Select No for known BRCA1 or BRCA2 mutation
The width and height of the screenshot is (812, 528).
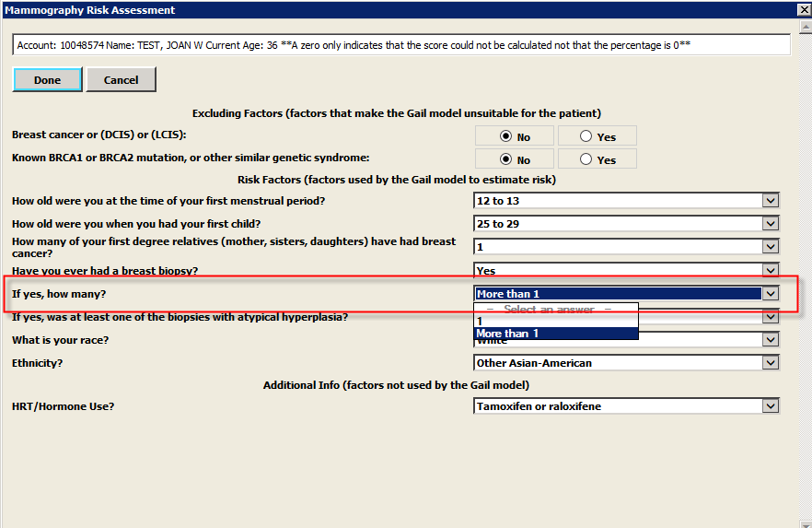(x=506, y=159)
